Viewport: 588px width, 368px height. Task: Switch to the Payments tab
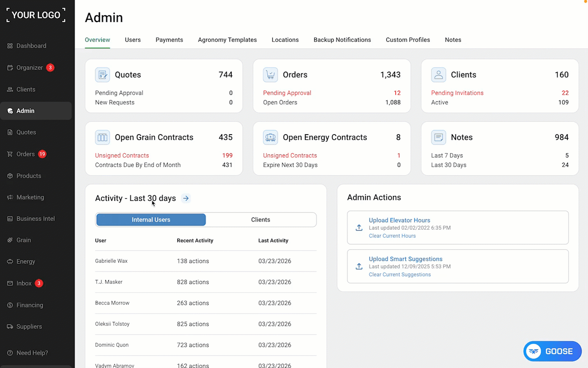(x=169, y=40)
